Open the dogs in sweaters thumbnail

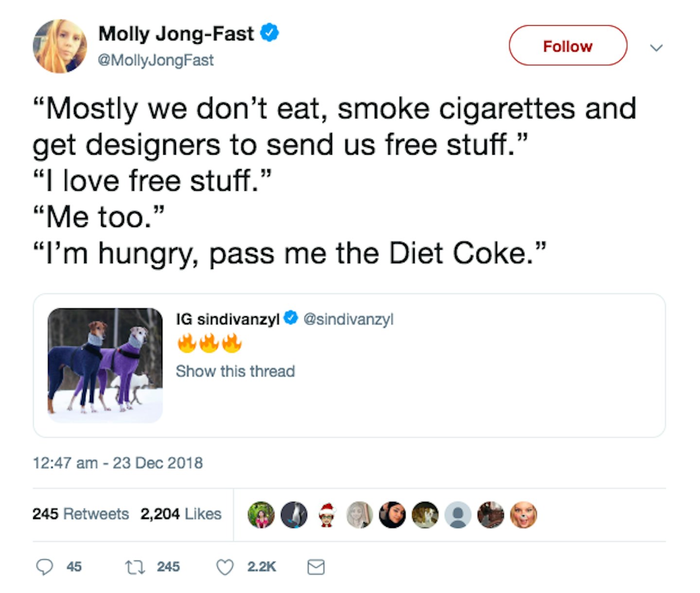[x=105, y=365]
